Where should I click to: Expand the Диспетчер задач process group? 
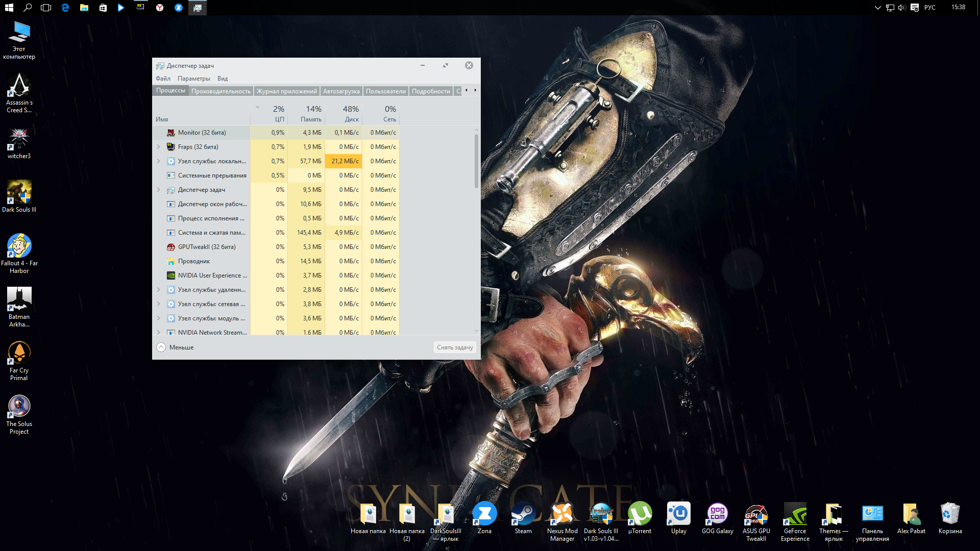(159, 190)
